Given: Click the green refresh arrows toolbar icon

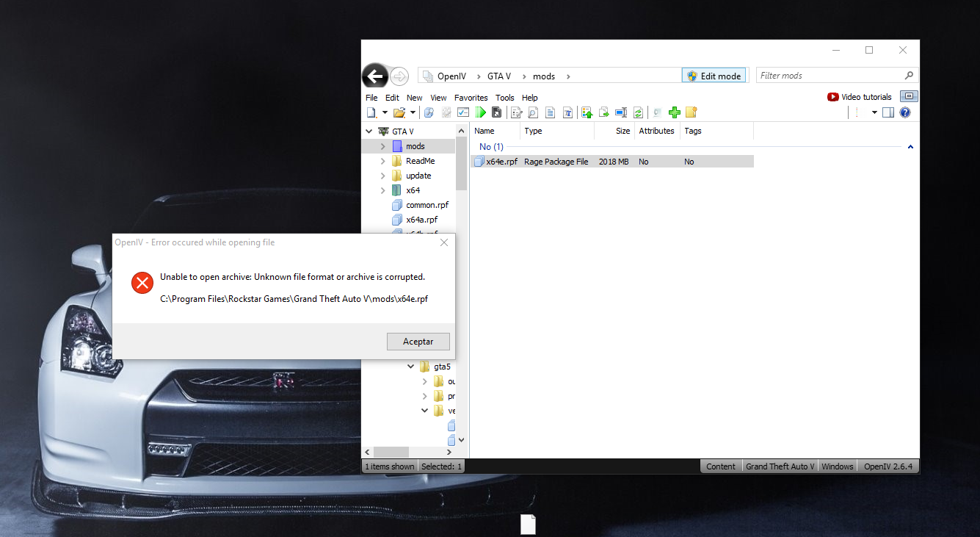Looking at the screenshot, I should point(639,112).
